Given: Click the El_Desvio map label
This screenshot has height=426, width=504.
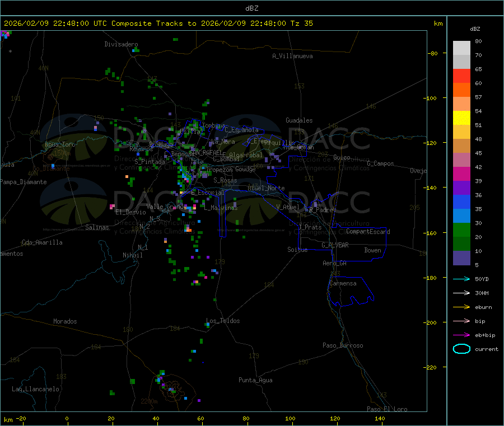Looking at the screenshot, I should 131,212.
